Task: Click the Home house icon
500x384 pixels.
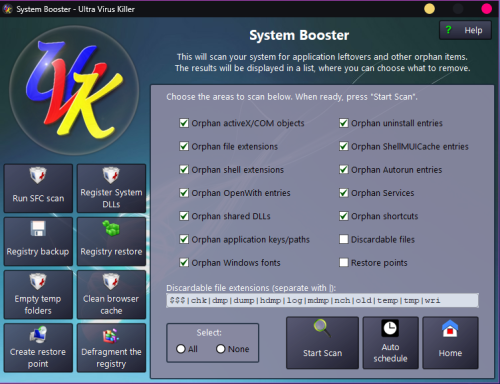Action: 450,329
